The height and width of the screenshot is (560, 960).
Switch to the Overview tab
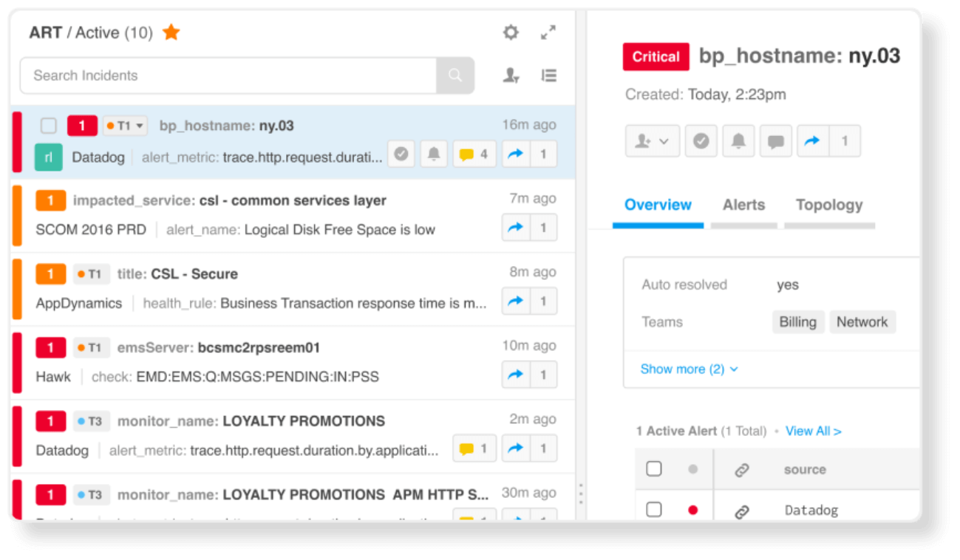pos(658,205)
